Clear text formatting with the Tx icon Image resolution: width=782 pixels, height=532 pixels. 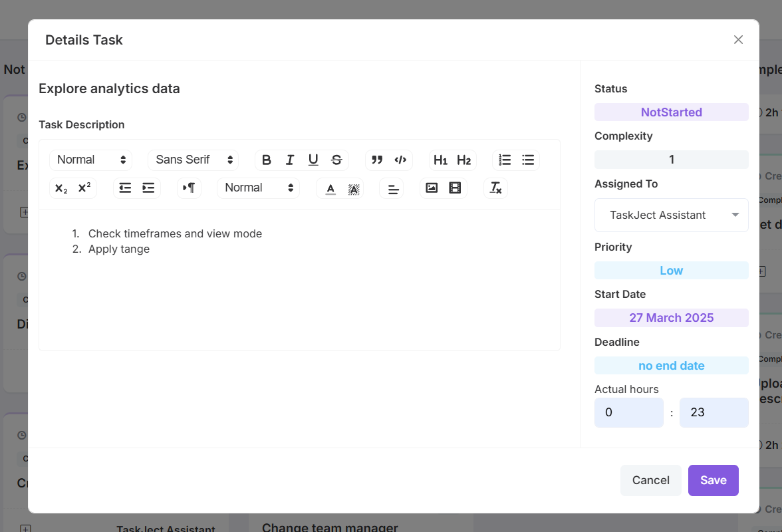click(x=495, y=188)
